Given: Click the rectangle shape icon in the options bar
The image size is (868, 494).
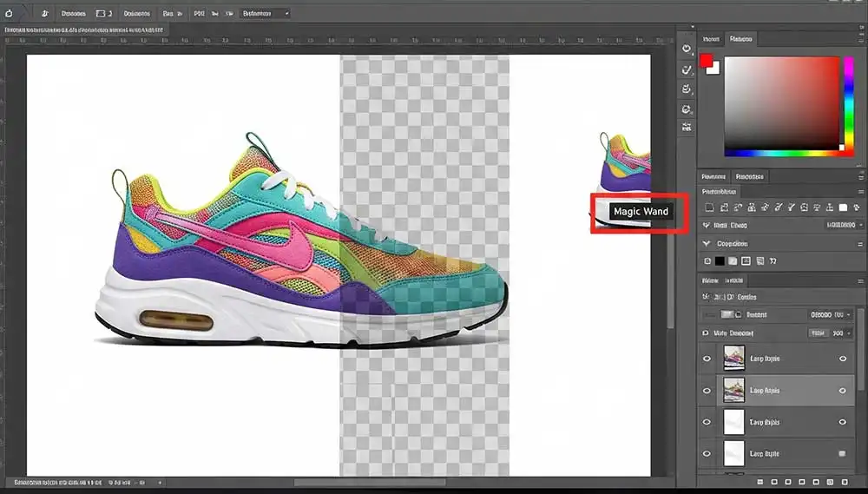Looking at the screenshot, I should pyautogui.click(x=101, y=13).
